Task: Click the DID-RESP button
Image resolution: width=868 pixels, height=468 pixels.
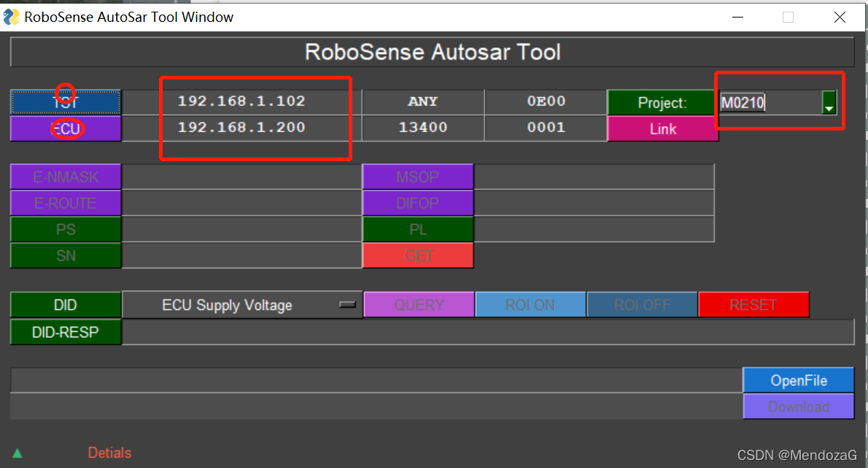Action: tap(66, 332)
